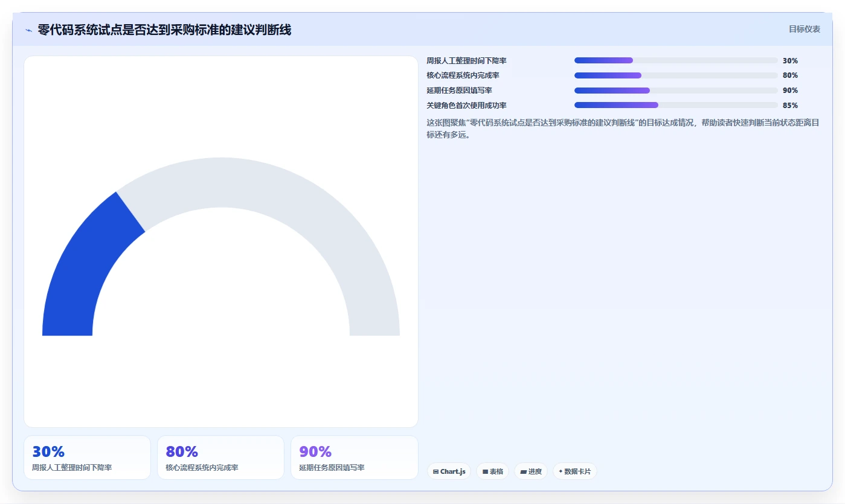This screenshot has width=845, height=504.
Task: Click the 关键角色首次使用成功率 label
Action: point(466,105)
